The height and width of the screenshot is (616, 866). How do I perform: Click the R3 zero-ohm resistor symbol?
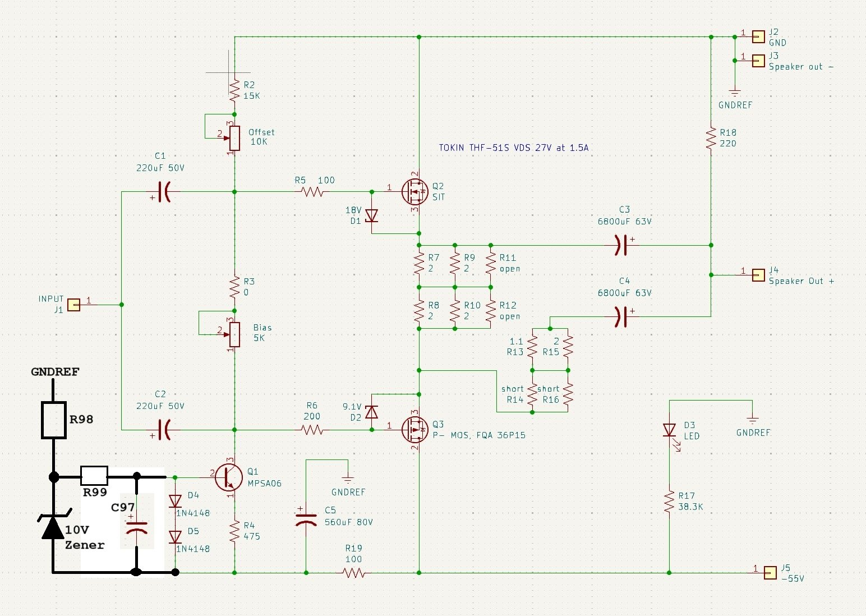[x=234, y=287]
